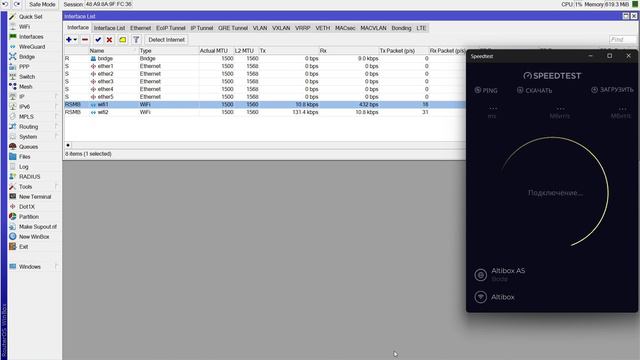Image resolution: width=640 pixels, height=360 pixels.
Task: Sort by the Name column header
Action: (113, 51)
